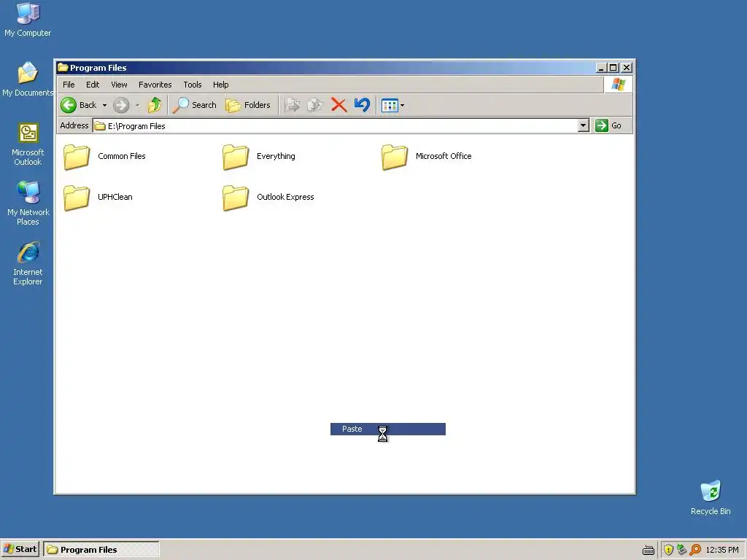Click the Microsoft Office folder name
747x560 pixels.
(x=444, y=156)
